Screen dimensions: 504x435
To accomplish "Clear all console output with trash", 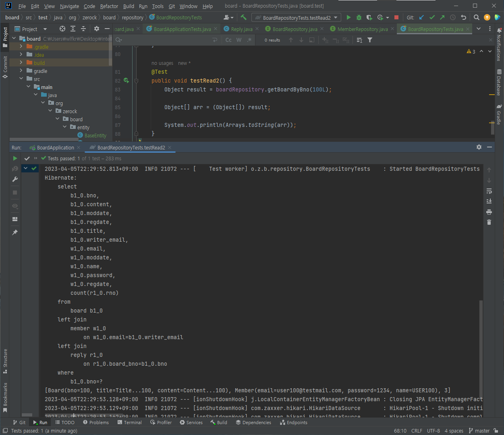I will (x=489, y=222).
